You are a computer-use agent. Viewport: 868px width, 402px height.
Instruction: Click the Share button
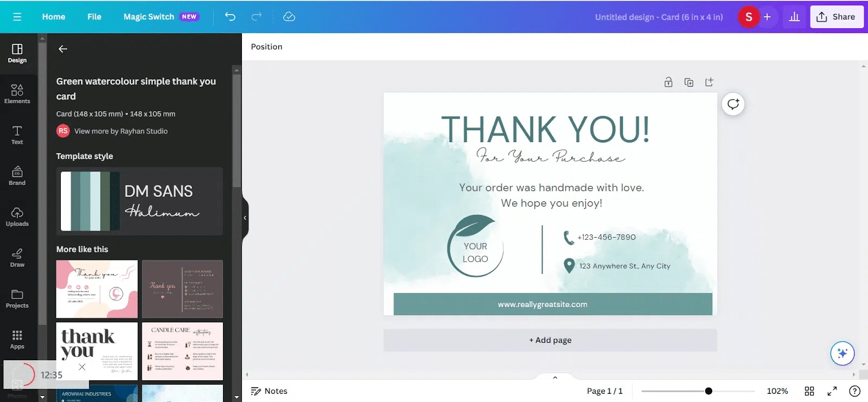(836, 17)
